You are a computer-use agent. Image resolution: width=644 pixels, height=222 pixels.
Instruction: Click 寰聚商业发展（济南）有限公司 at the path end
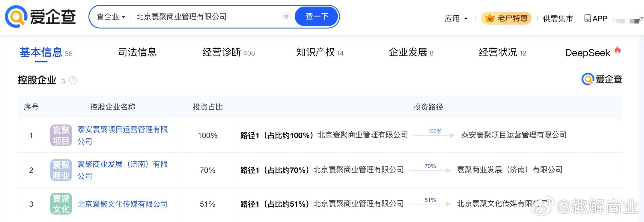coord(509,170)
